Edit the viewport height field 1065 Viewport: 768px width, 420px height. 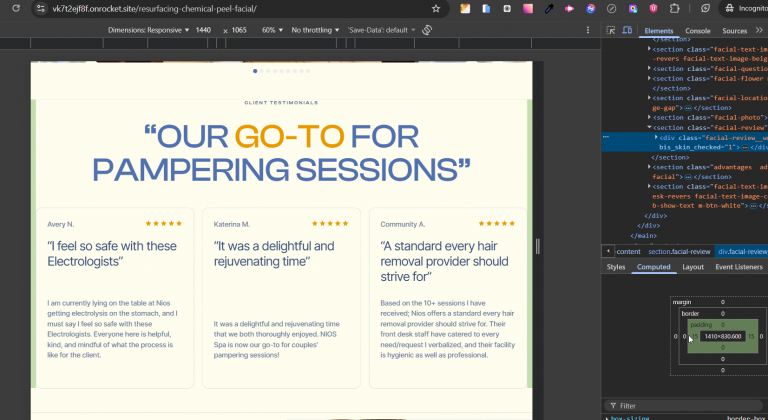pos(239,30)
